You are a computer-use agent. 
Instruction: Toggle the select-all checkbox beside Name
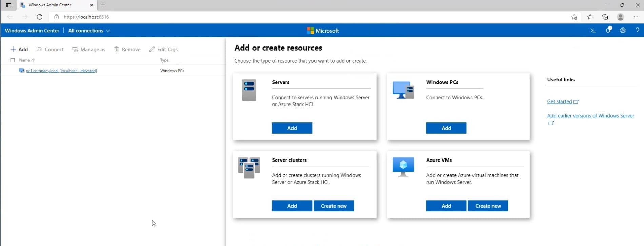point(13,60)
